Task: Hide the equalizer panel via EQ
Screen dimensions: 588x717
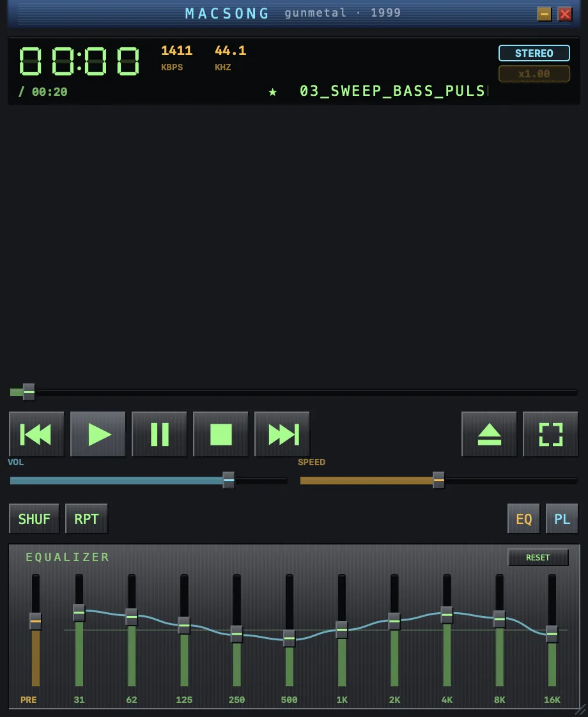Action: point(523,518)
